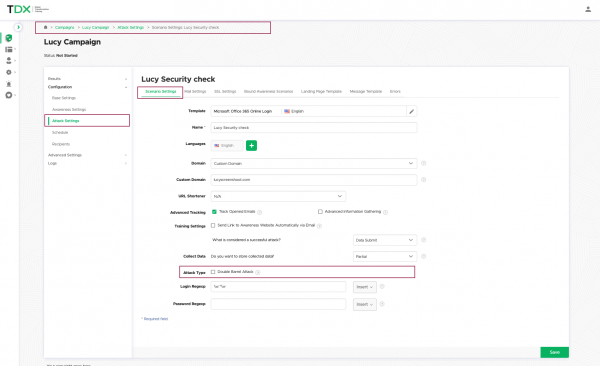Click the green Save button

click(x=554, y=352)
